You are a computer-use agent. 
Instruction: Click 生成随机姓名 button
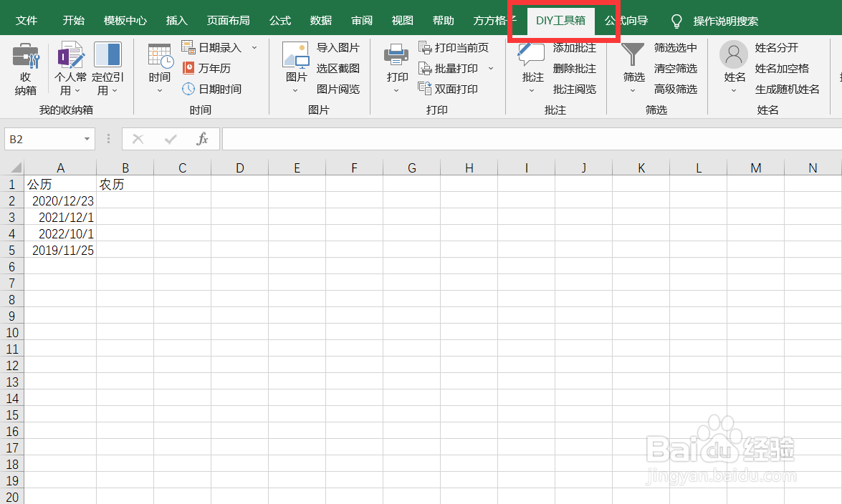(788, 89)
